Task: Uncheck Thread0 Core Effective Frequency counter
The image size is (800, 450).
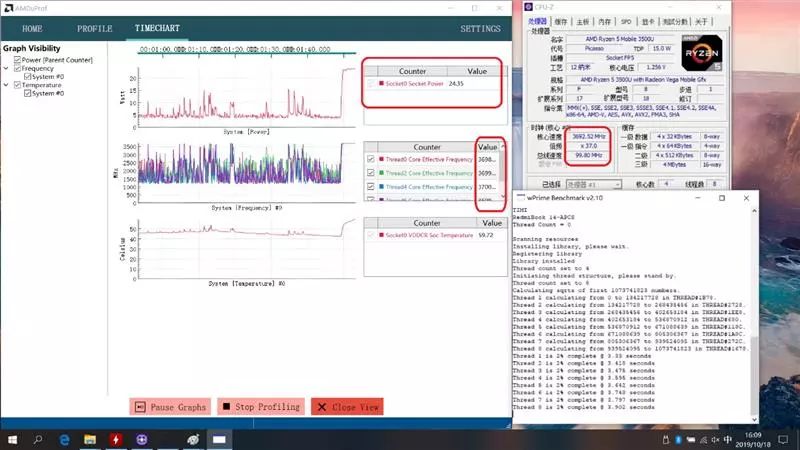Action: (371, 159)
